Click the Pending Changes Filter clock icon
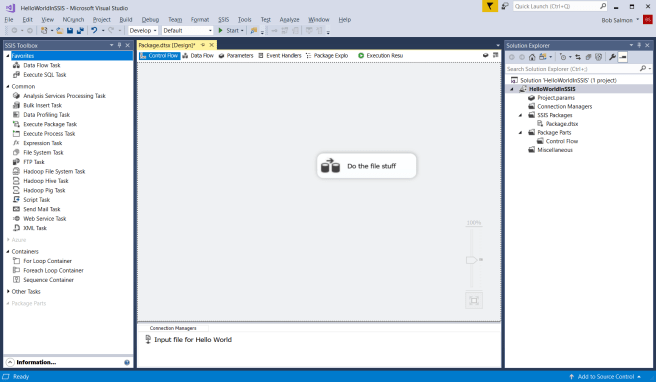656x382 pixels. click(x=563, y=57)
